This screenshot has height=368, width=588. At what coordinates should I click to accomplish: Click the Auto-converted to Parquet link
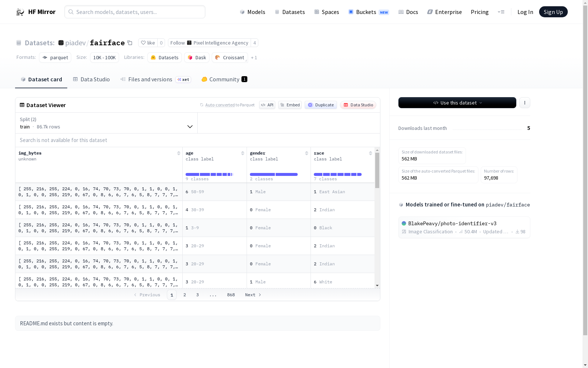click(230, 105)
